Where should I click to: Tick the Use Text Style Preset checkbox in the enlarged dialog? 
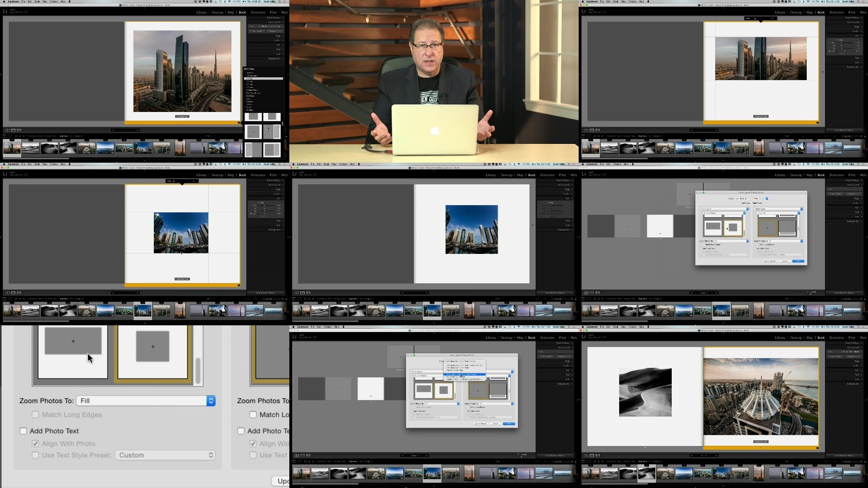click(35, 455)
